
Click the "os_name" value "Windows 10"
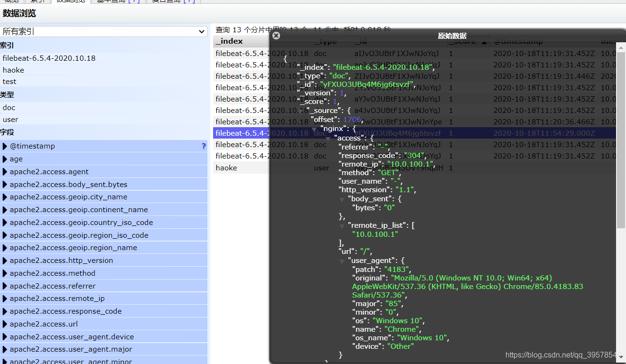(x=422, y=338)
